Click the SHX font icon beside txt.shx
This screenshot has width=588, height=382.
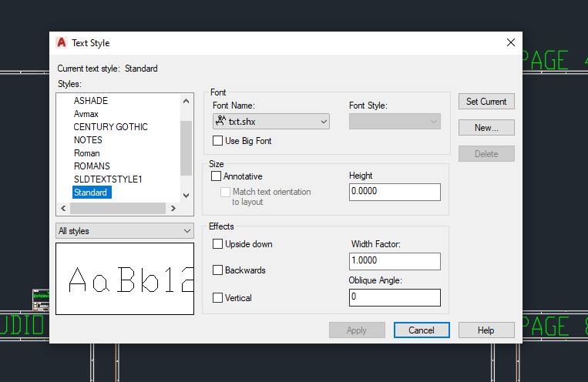[220, 121]
